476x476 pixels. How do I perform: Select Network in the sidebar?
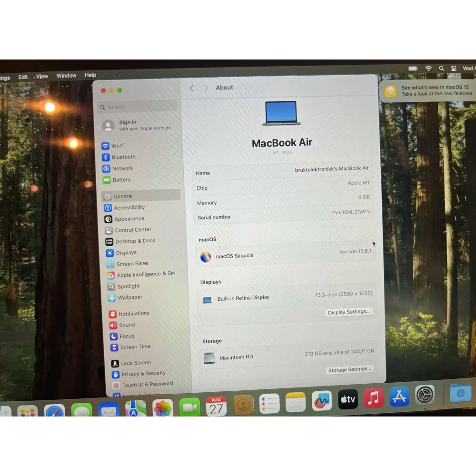click(x=118, y=169)
